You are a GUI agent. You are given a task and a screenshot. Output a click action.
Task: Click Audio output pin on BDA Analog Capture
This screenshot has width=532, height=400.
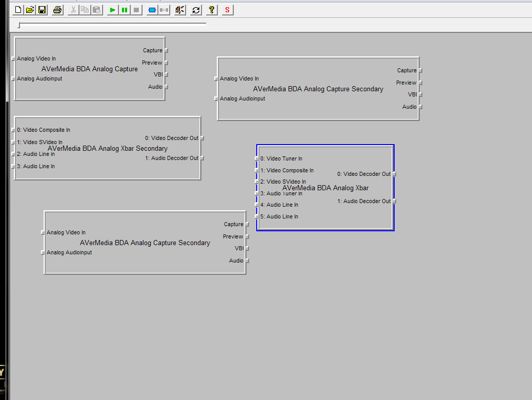pos(166,87)
